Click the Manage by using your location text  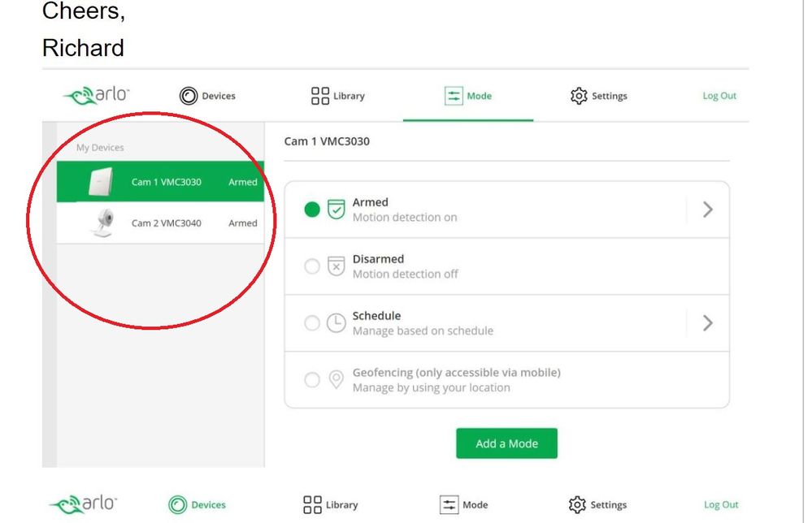432,387
